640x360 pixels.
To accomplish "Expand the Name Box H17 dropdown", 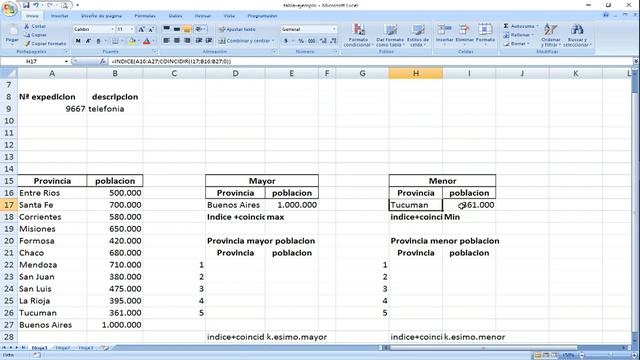I will click(66, 61).
